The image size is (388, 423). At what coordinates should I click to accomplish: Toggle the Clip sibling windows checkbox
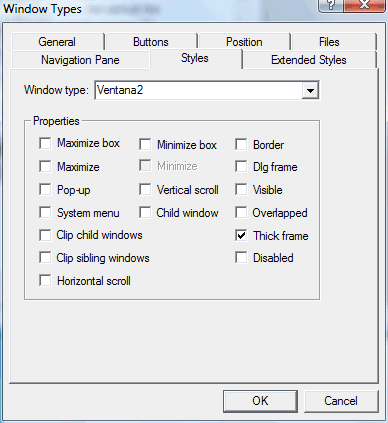pyautogui.click(x=45, y=258)
